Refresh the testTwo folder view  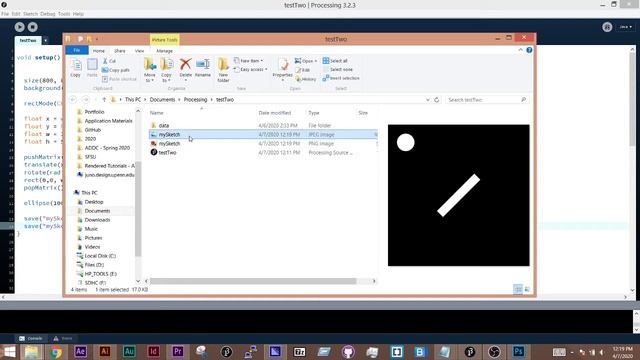click(436, 100)
